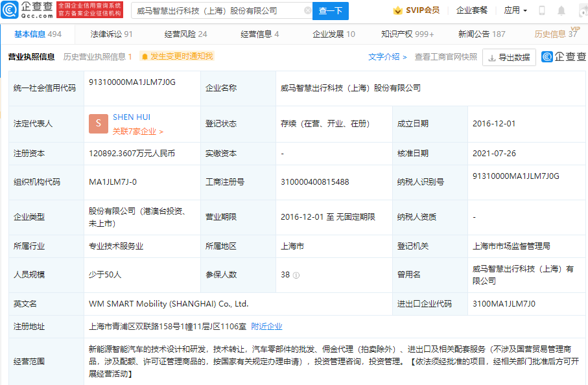Screen dimensions: 588x385
Task: Open the 附近企业 link
Action: coord(266,326)
